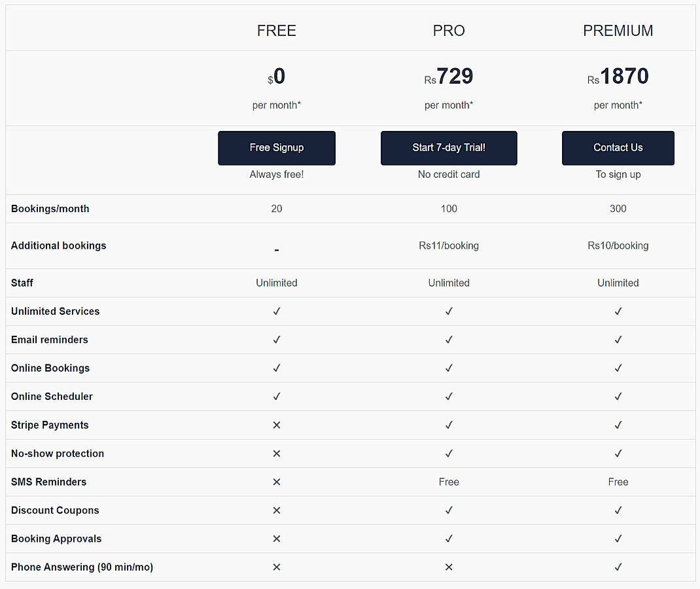
Task: Click the Online Scheduler row label
Action: (52, 397)
